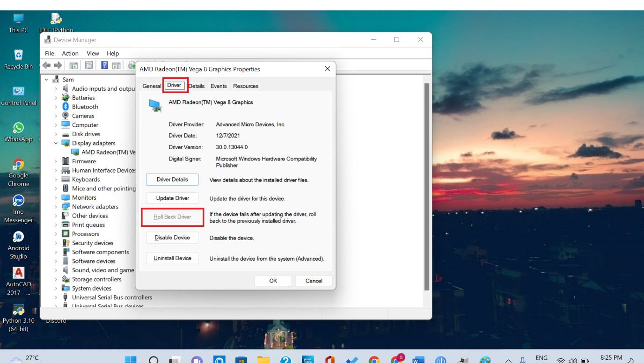
Task: Expand the Universal Serial Bus controllers node
Action: 56,297
